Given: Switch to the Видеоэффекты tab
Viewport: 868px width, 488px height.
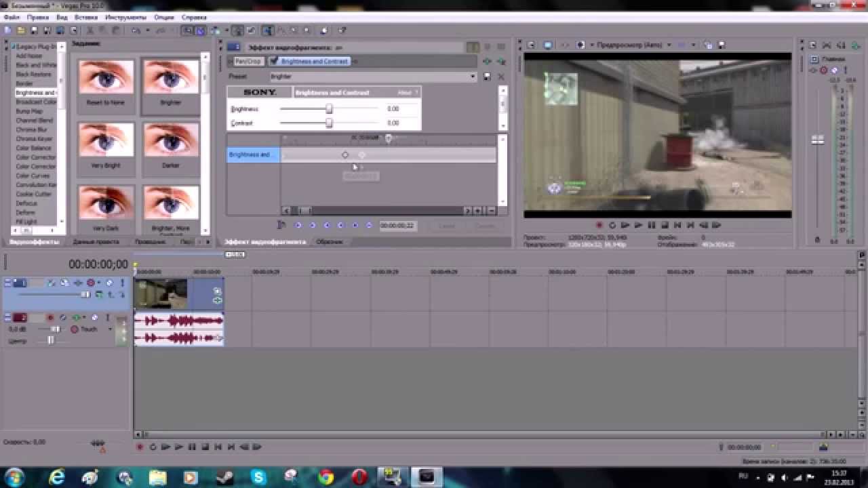Looking at the screenshot, I should pos(35,242).
